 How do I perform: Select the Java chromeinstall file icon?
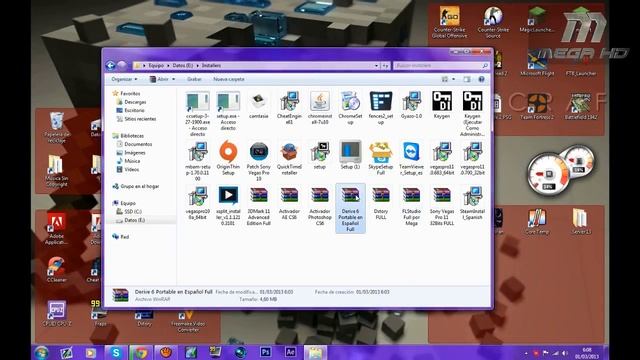coord(320,108)
